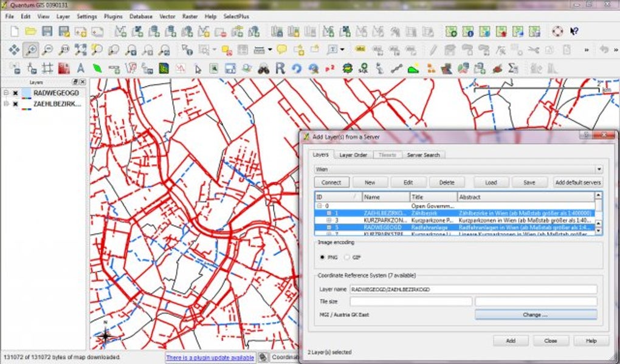Open the Identify Features tool
The image size is (620, 364).
tap(187, 50)
